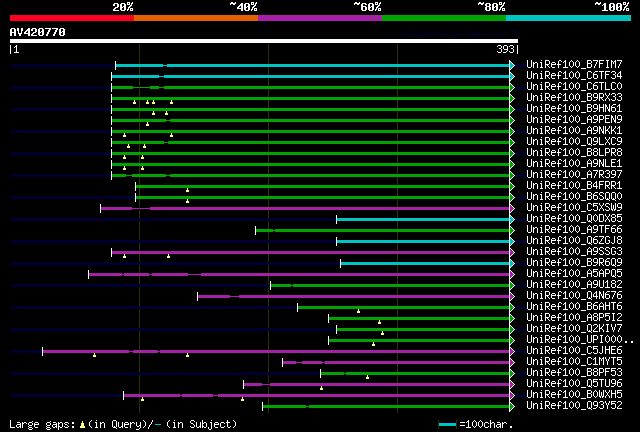
Task: Click the purple arrowhead beside UniRef100_Q4N676
Action: tap(512, 296)
